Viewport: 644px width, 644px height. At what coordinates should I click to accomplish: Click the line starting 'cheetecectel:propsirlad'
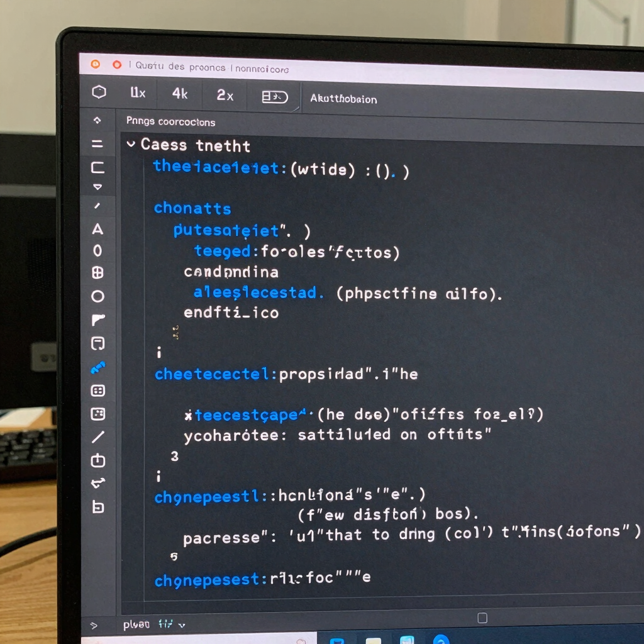[x=286, y=374]
